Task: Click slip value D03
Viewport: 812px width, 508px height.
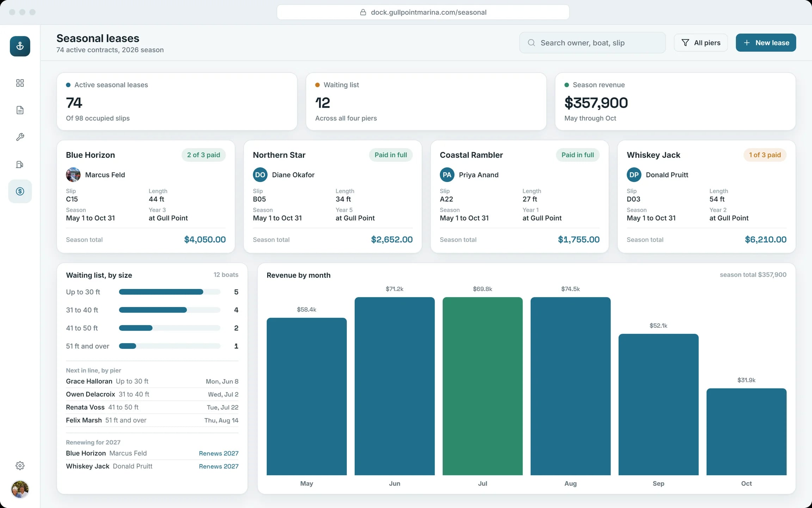Action: coord(633,199)
